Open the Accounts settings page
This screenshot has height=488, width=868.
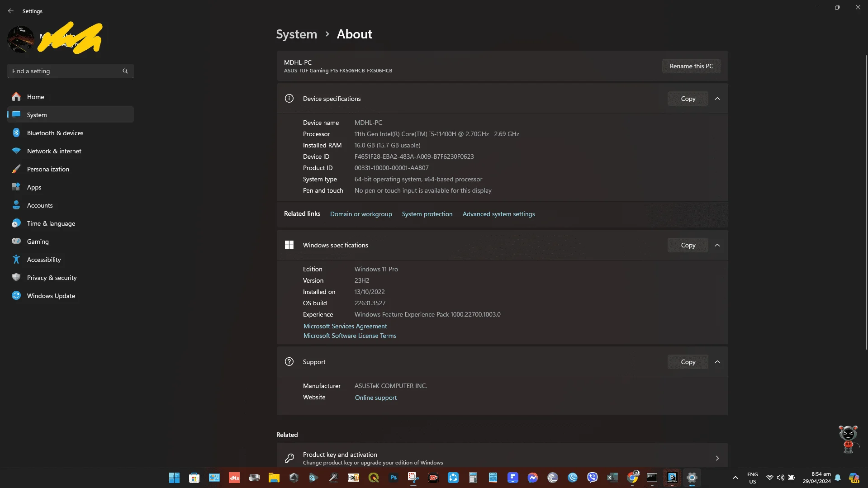click(x=71, y=205)
